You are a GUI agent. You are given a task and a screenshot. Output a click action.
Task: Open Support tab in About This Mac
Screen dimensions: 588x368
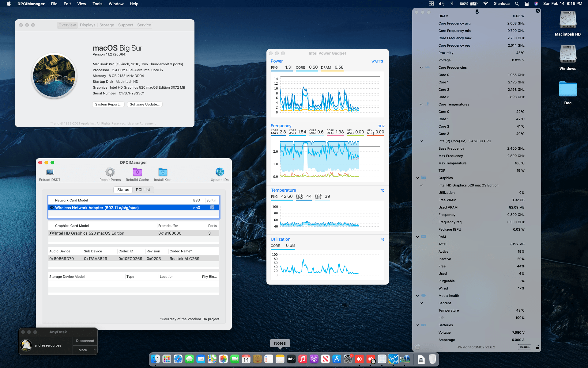(x=126, y=25)
